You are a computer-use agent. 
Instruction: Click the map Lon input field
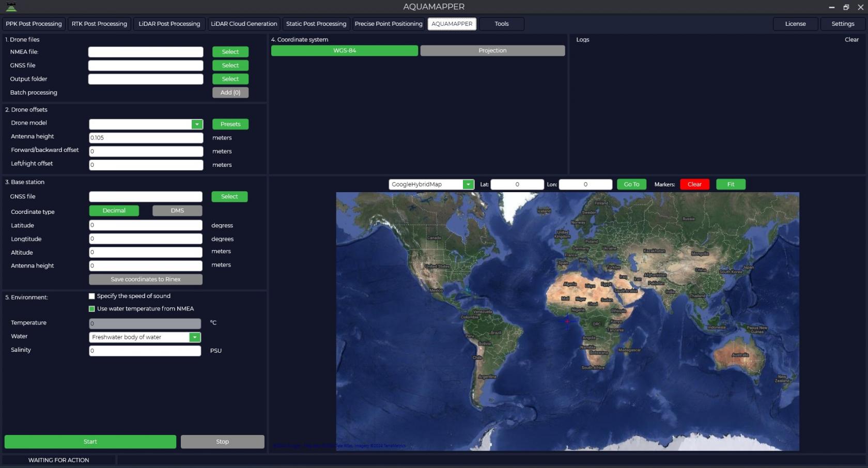585,184
